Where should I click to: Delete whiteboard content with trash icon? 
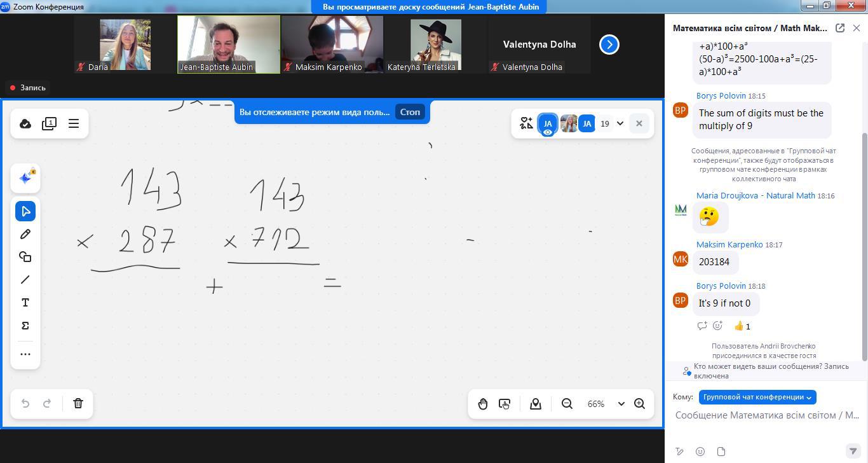tap(78, 403)
